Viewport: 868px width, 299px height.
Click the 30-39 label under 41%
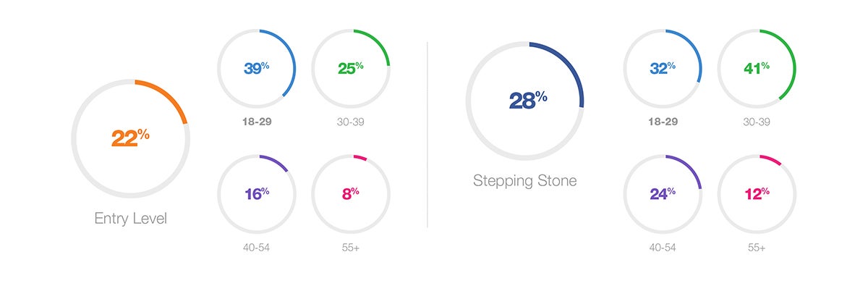757,122
